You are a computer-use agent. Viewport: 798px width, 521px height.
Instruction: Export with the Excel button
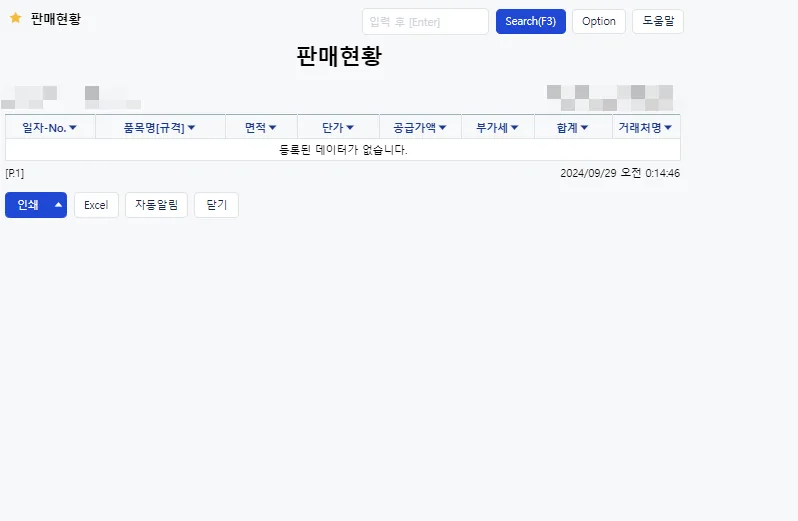tap(96, 205)
